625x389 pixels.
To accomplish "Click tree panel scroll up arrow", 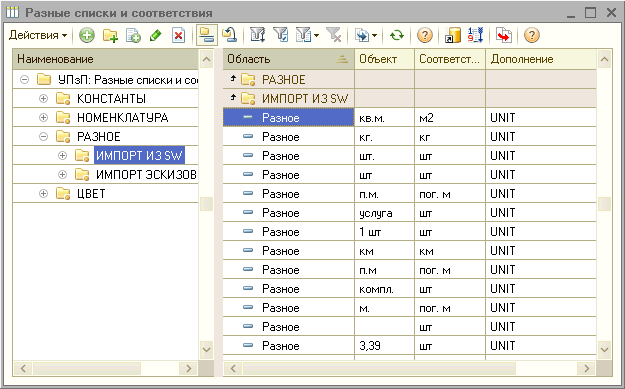I will (206, 60).
